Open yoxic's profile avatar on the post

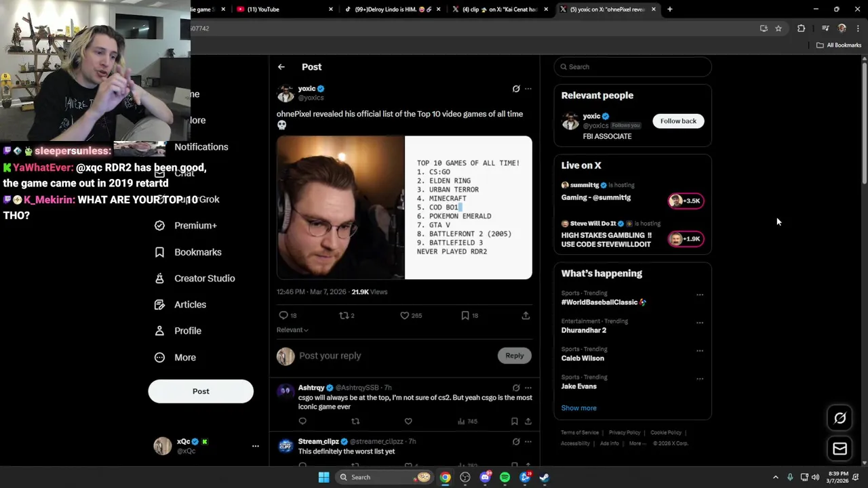(x=285, y=93)
